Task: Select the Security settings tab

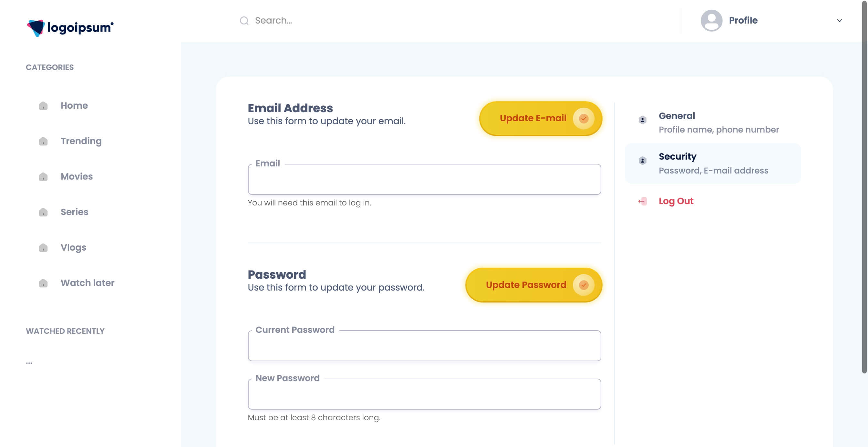Action: click(x=713, y=163)
